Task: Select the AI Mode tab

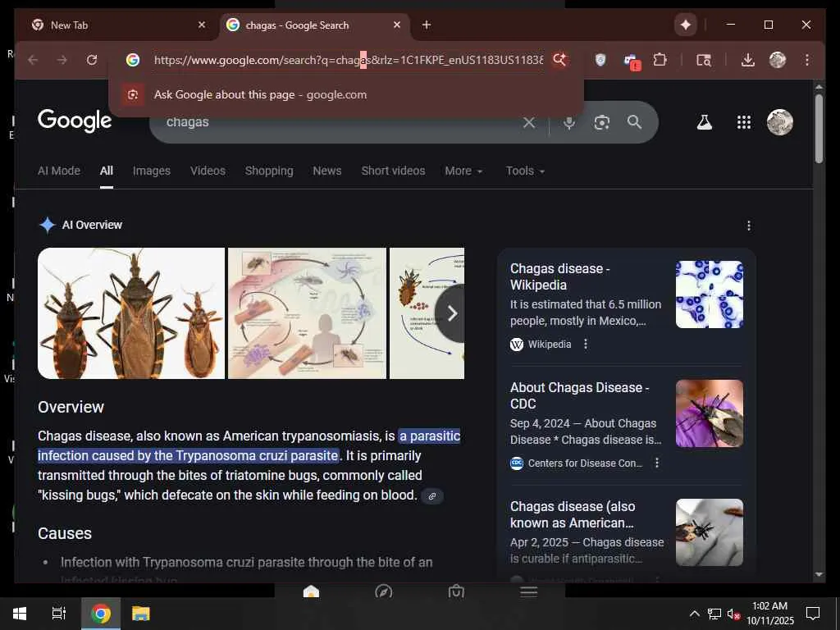Action: coord(59,171)
